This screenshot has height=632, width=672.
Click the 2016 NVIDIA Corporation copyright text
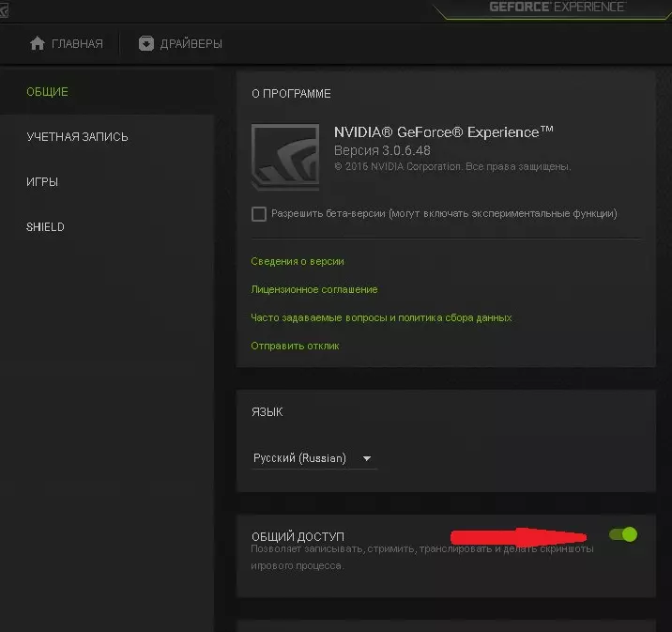452,166
